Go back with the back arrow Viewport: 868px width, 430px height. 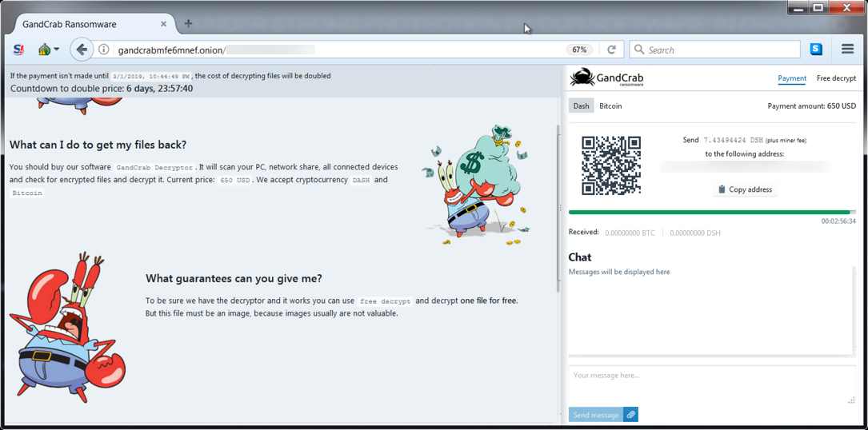[82, 50]
